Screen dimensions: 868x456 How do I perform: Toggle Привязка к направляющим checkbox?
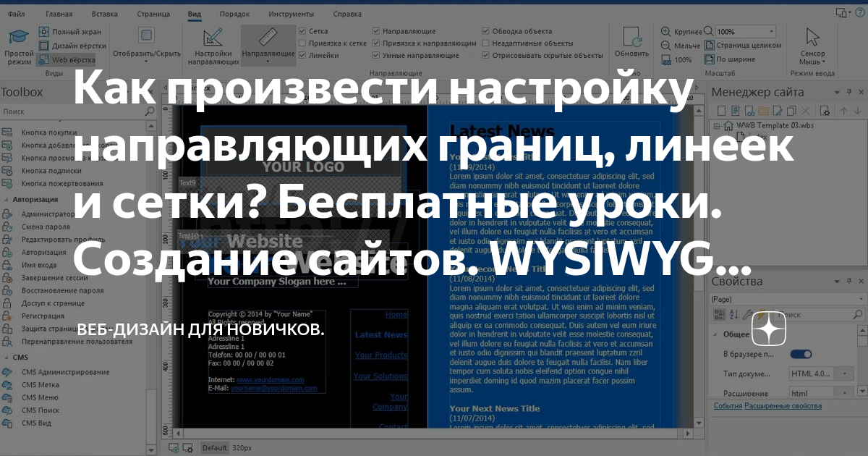(376, 43)
